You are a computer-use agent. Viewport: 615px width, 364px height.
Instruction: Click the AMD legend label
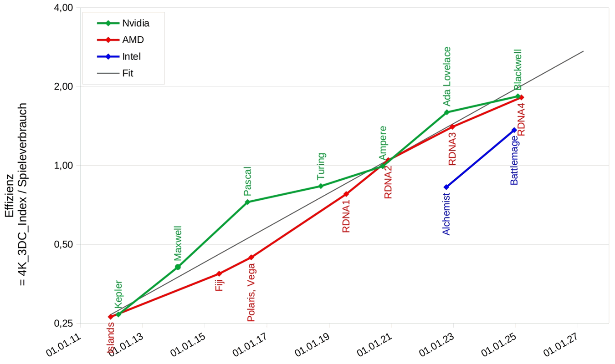click(x=133, y=40)
